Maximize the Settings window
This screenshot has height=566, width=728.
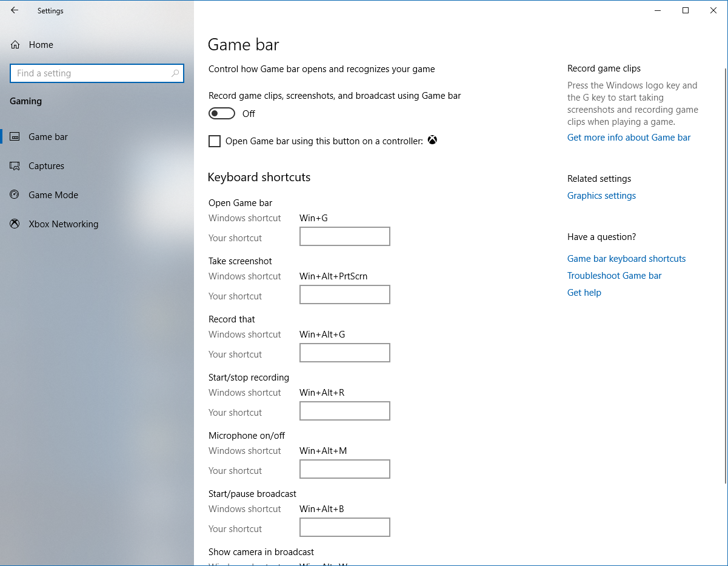pos(686,10)
